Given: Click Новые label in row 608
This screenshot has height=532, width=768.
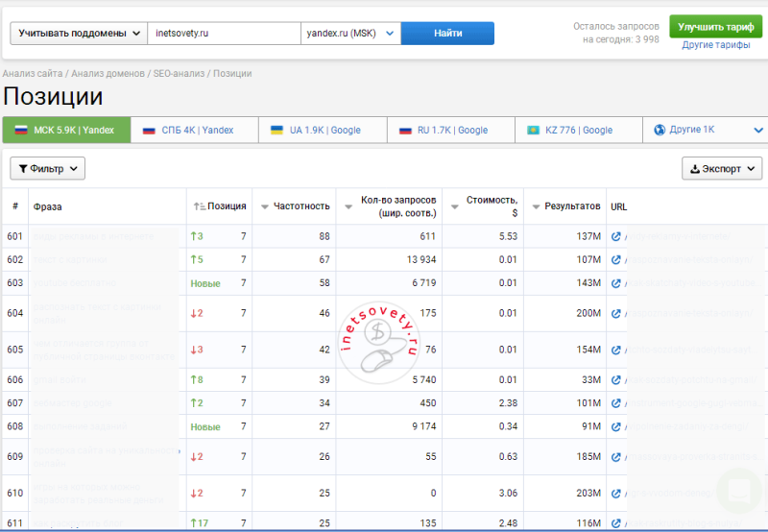Looking at the screenshot, I should [x=205, y=427].
